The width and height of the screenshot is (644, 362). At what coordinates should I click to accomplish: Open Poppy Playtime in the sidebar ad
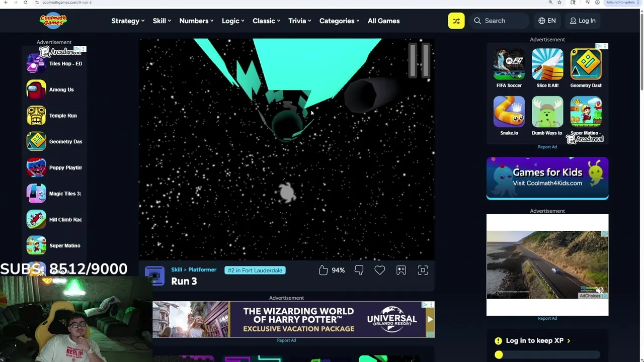click(54, 167)
